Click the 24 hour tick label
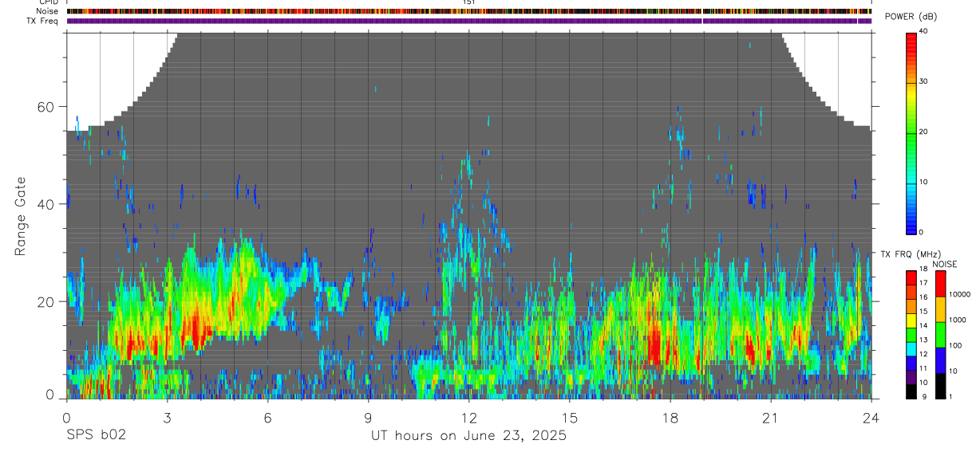 pos(871,419)
